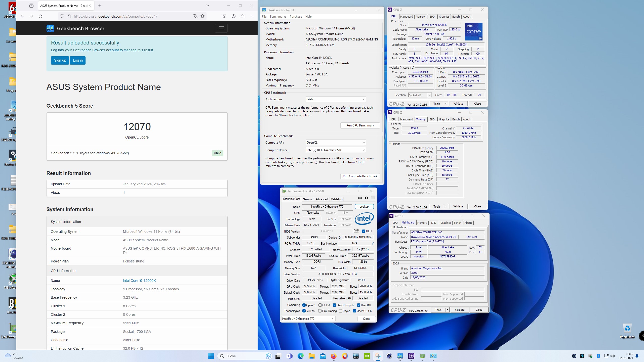The height and width of the screenshot is (362, 644).
Task: Bookmark the page with the star icon
Action: click(x=203, y=16)
